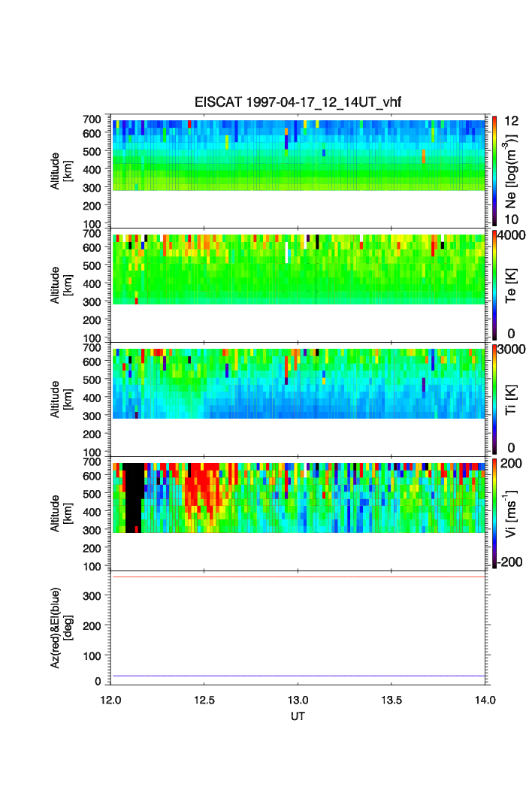Click the 300 tick on Az/El degree axis

coord(92,596)
